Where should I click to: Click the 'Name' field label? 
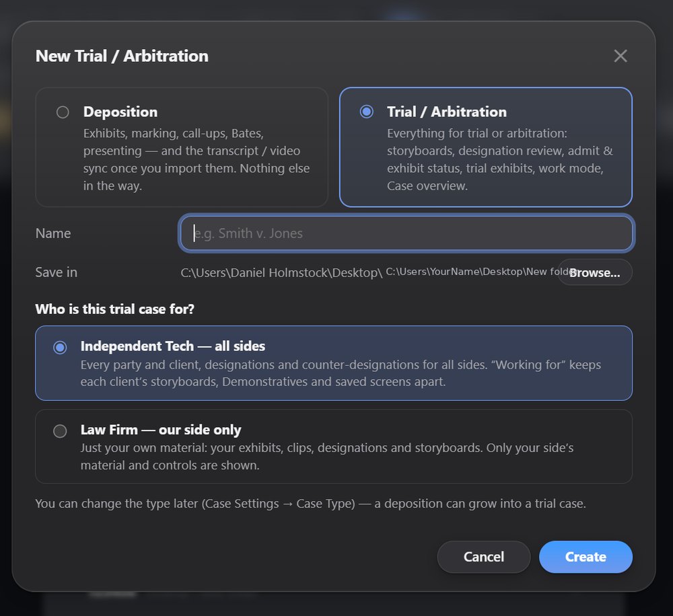(x=53, y=233)
